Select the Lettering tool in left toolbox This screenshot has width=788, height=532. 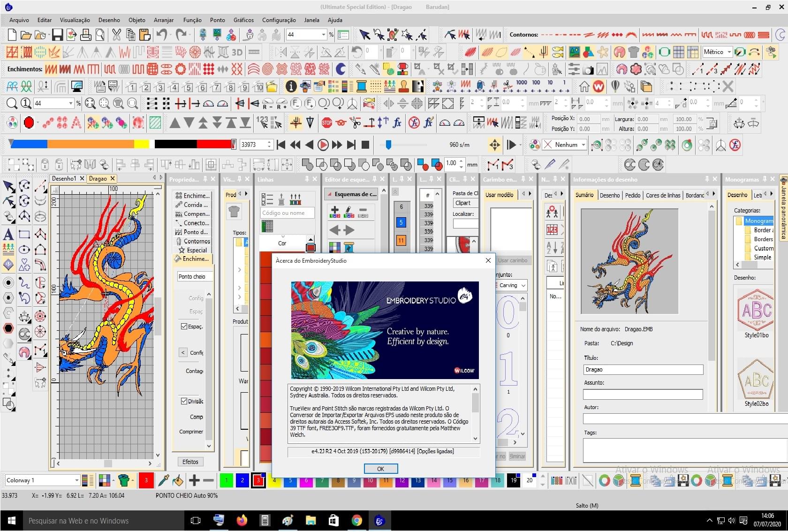[8, 234]
